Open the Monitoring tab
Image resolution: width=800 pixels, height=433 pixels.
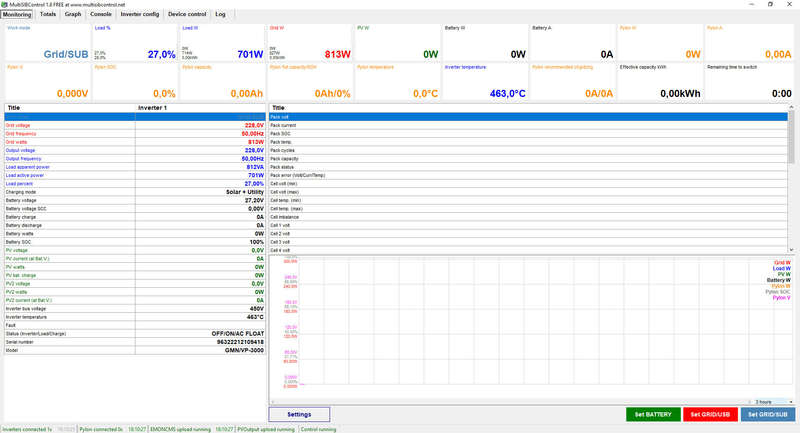click(17, 14)
